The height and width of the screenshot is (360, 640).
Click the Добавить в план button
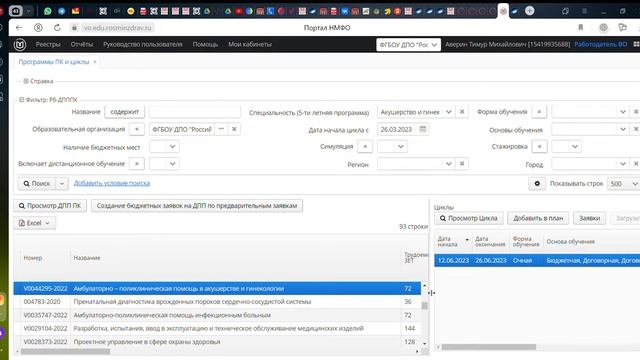[538, 218]
